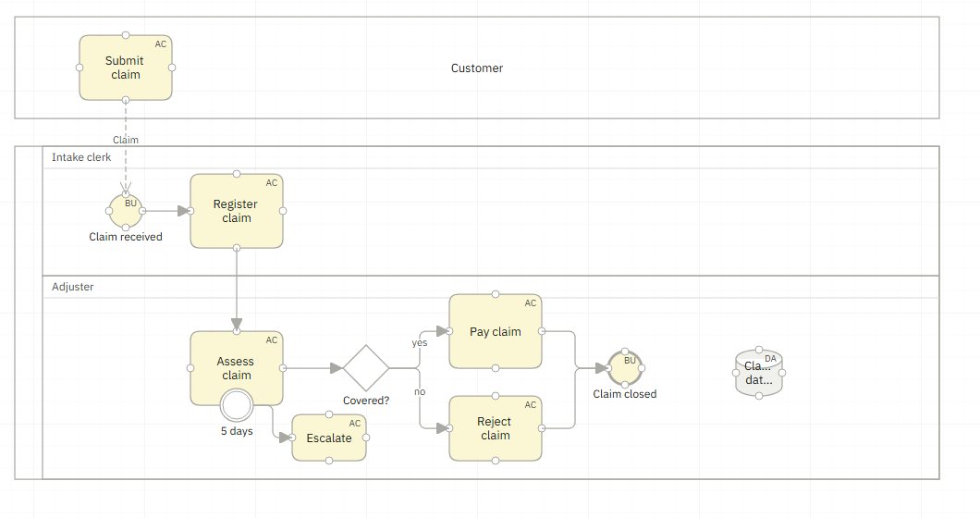The image size is (980, 518).
Task: Click the top connection point of Pay claim
Action: click(496, 294)
